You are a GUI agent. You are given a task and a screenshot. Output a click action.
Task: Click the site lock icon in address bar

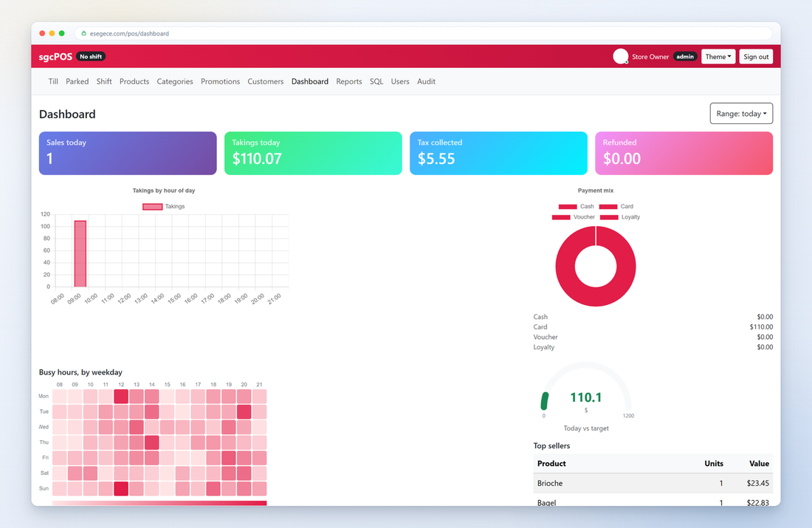[x=83, y=33]
